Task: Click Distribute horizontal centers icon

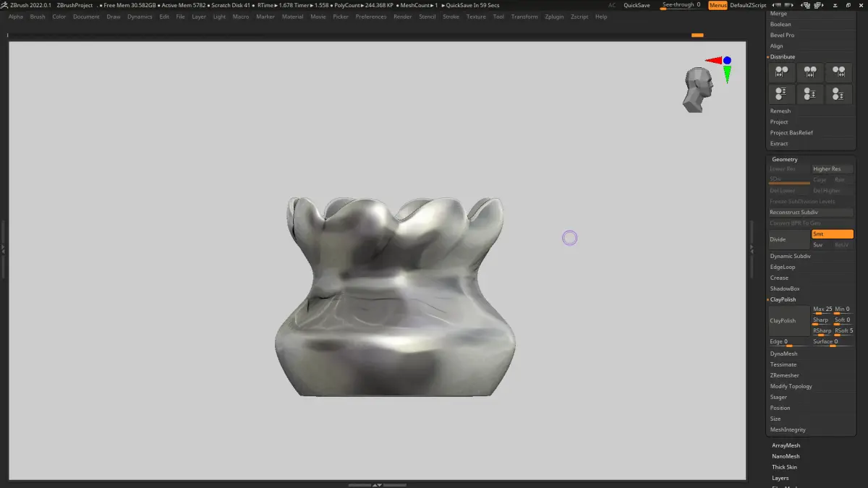Action: point(810,72)
